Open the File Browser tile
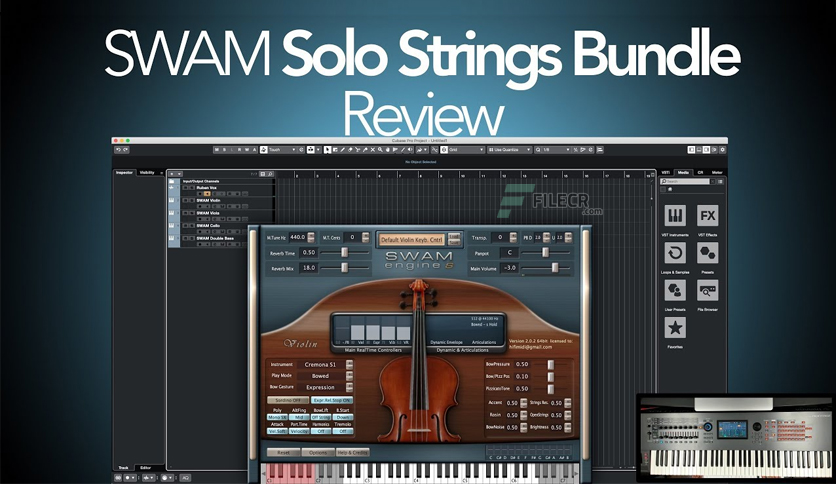The width and height of the screenshot is (836, 484). point(708,291)
